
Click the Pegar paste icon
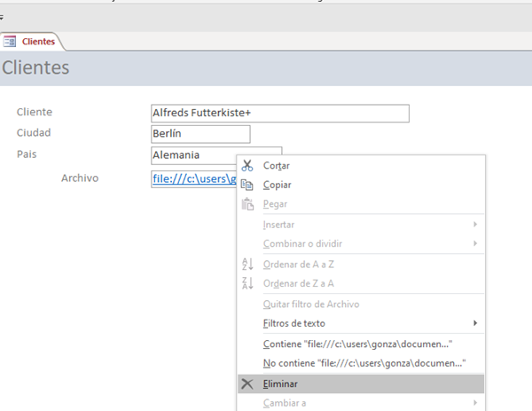[247, 204]
